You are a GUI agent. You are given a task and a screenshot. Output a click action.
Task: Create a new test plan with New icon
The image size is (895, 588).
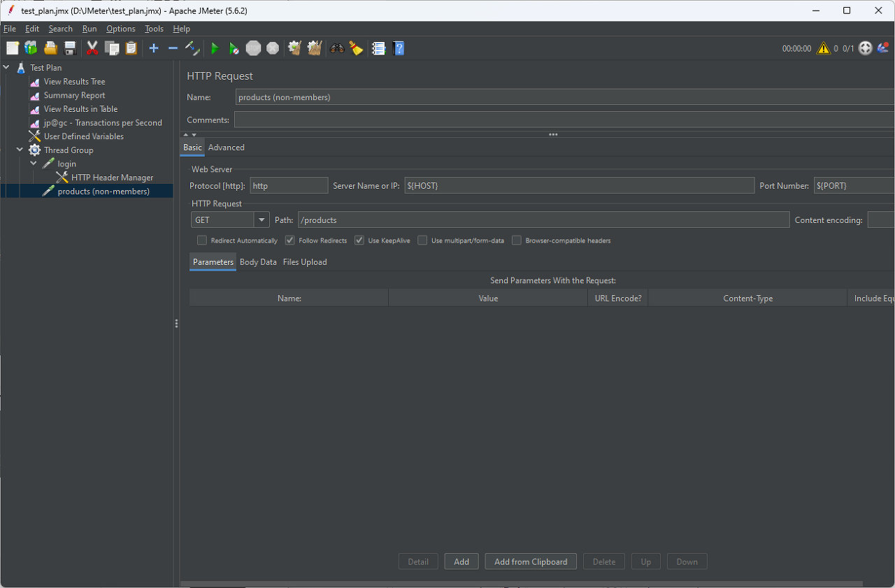[x=13, y=48]
